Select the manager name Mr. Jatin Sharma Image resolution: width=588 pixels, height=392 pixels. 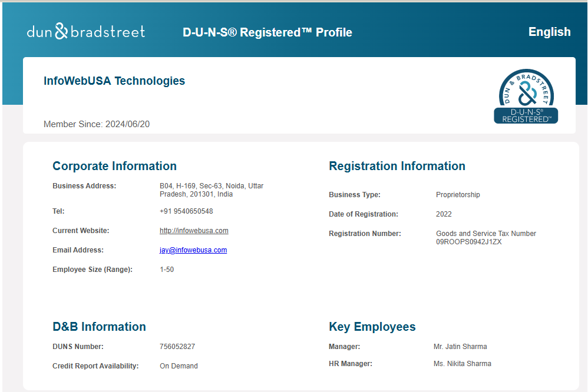(x=460, y=347)
